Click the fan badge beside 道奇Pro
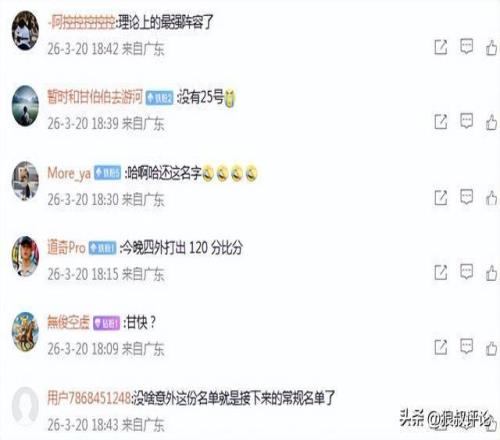The height and width of the screenshot is (440, 500). point(103,248)
